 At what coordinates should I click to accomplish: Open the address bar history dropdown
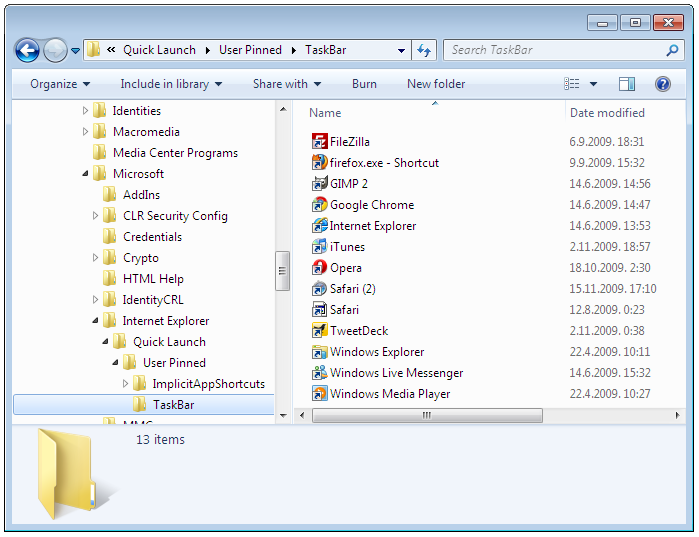coord(401,50)
